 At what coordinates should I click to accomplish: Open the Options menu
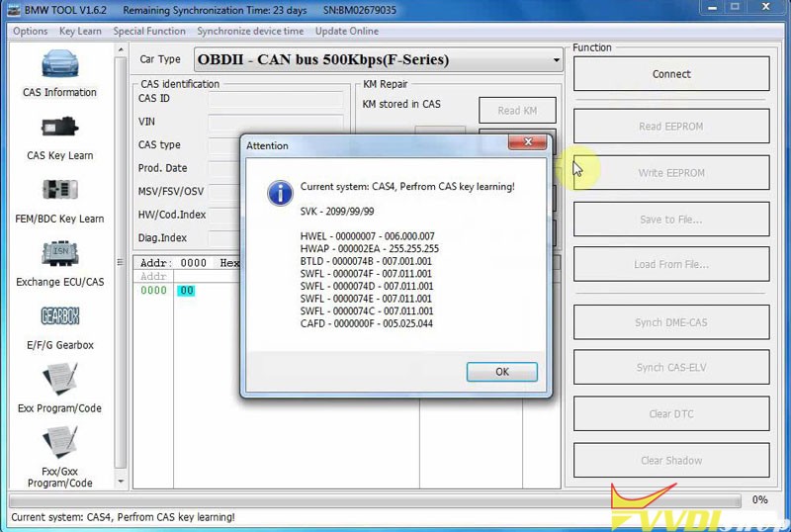click(x=31, y=32)
